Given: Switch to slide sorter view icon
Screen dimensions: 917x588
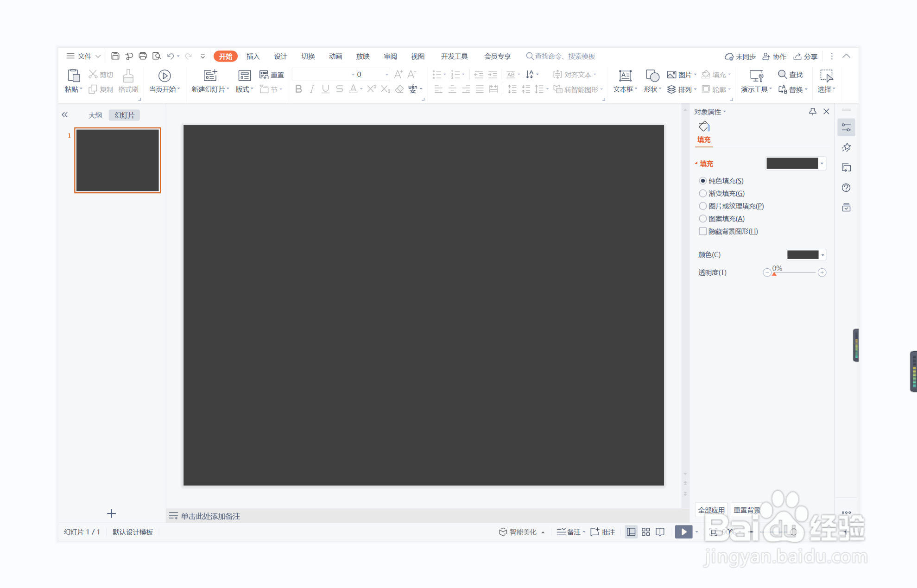Looking at the screenshot, I should [x=645, y=532].
